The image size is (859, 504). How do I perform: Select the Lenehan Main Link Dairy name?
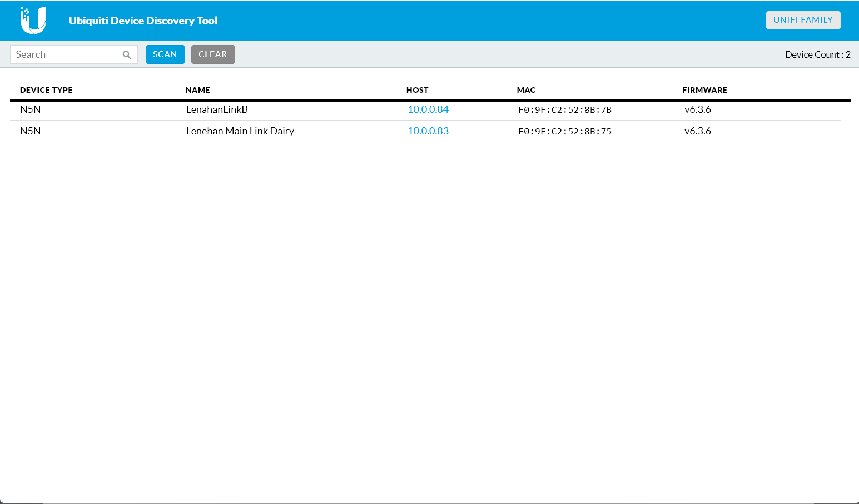[240, 131]
